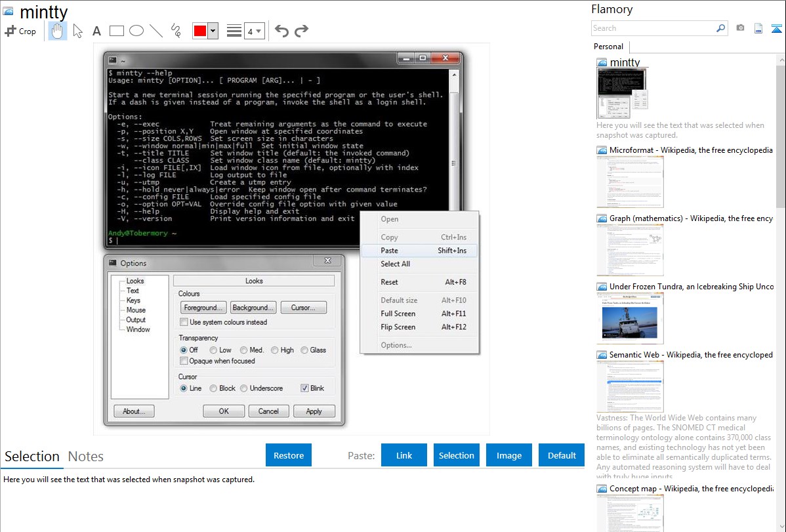Choose Reset in the context menu
This screenshot has height=532, width=786.
click(x=419, y=282)
